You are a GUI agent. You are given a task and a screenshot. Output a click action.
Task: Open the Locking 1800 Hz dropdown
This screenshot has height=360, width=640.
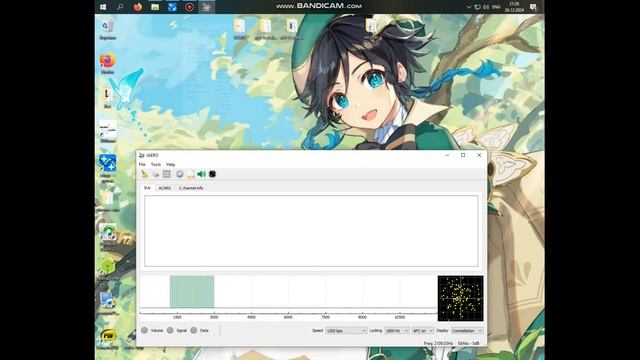tap(397, 331)
